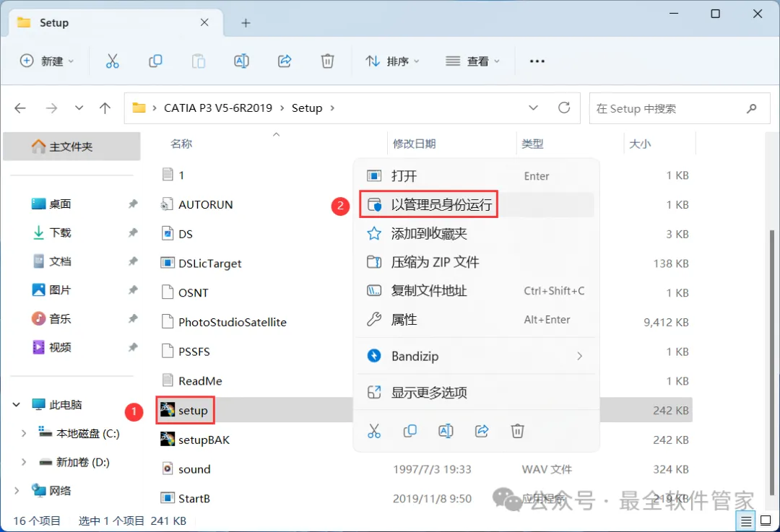Click the 在 Setup 中搜索 search field
The height and width of the screenshot is (532, 780).
click(x=680, y=108)
